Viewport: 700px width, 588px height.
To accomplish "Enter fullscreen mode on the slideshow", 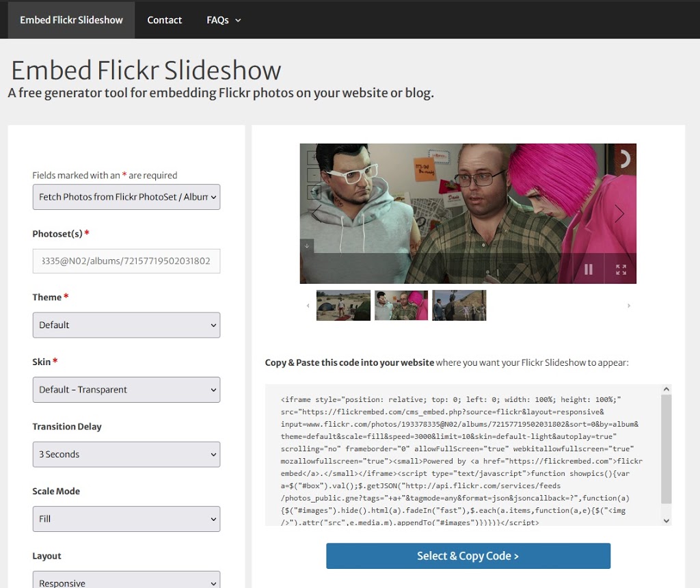I will (x=621, y=269).
